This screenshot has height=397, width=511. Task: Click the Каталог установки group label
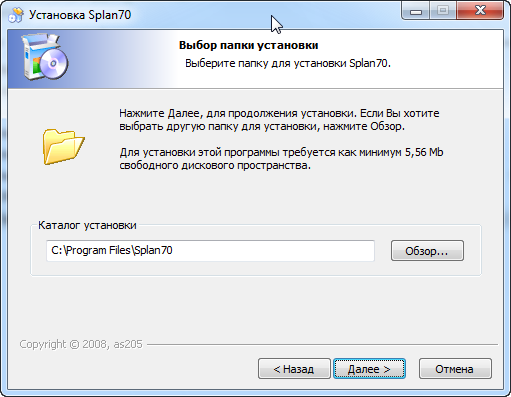87,225
